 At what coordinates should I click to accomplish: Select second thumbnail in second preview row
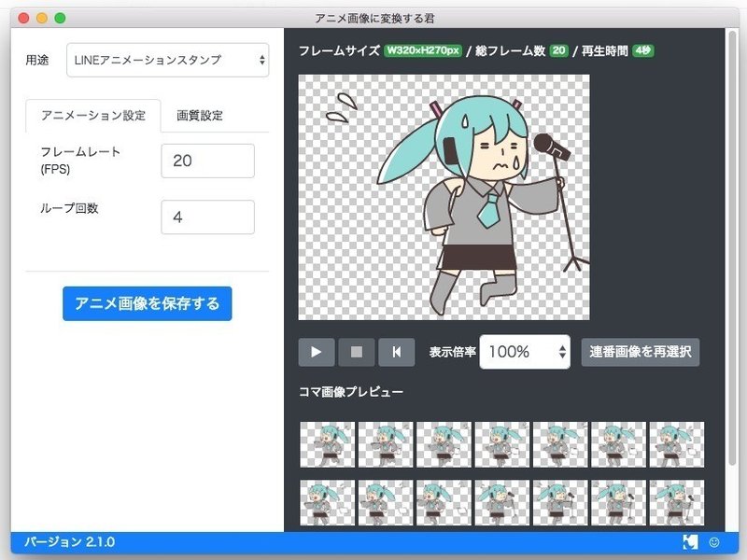pos(386,502)
